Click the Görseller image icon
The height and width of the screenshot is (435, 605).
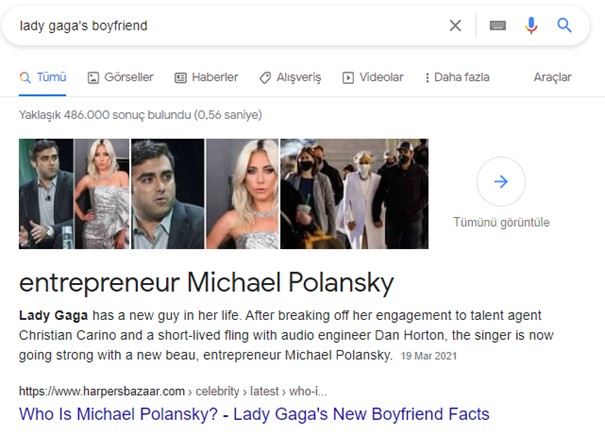pos(93,78)
